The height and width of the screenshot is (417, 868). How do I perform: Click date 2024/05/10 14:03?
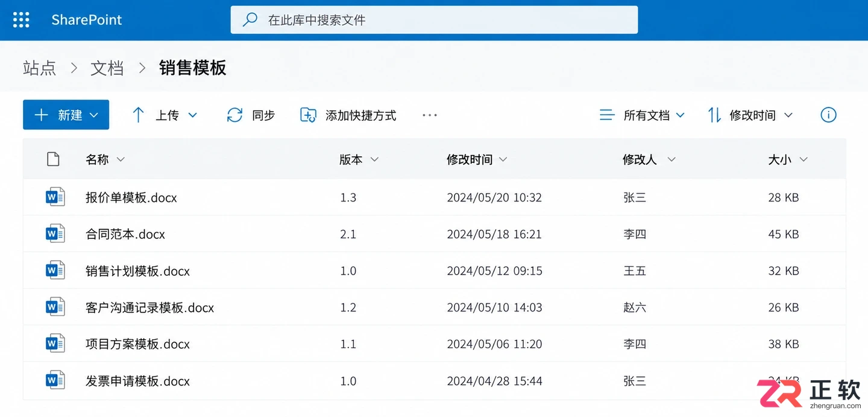494,308
